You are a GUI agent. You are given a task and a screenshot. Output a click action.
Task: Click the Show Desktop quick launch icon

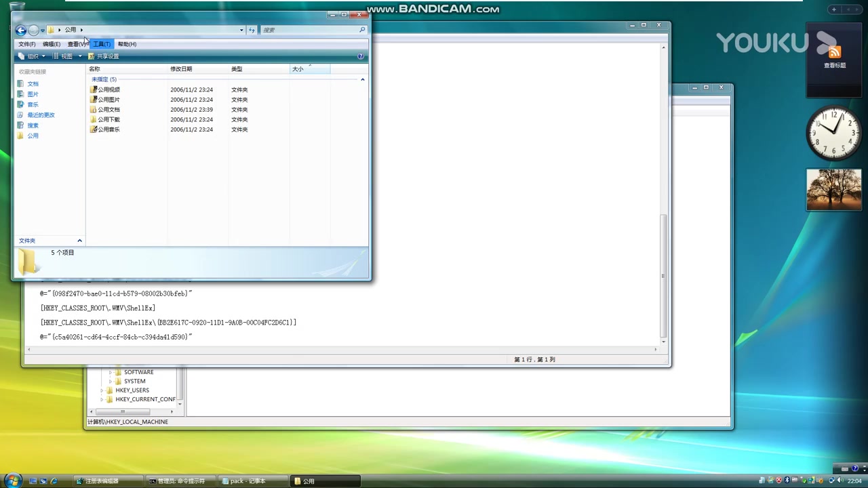pos(31,481)
